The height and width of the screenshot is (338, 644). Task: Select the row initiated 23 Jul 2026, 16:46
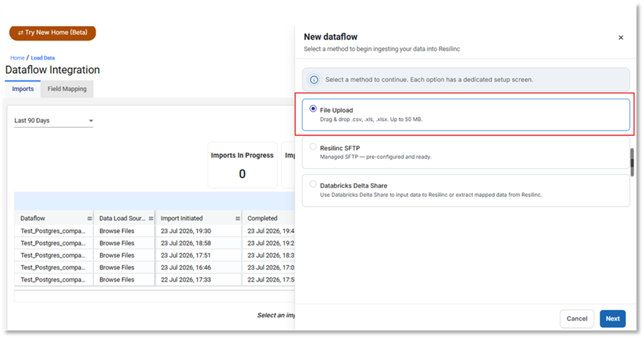point(154,267)
